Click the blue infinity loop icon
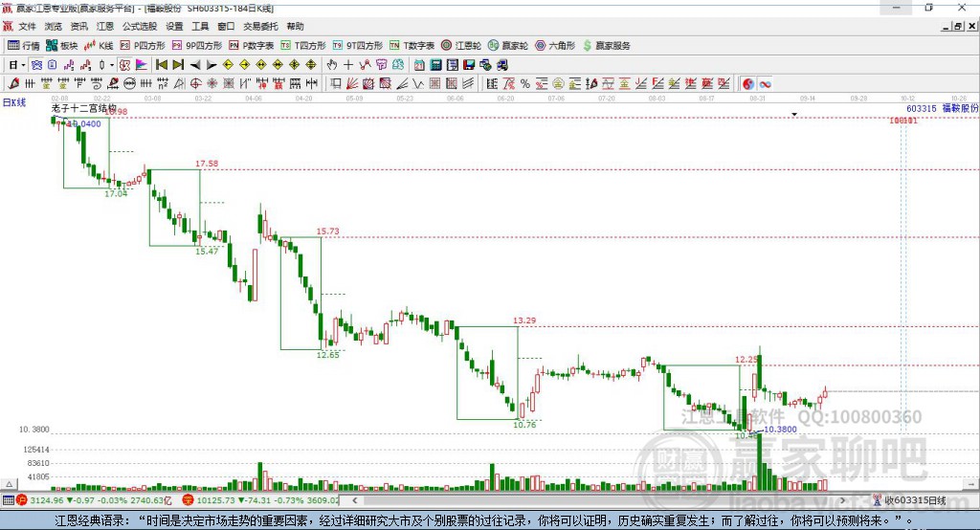This screenshot has width=980, height=530. pyautogui.click(x=765, y=84)
